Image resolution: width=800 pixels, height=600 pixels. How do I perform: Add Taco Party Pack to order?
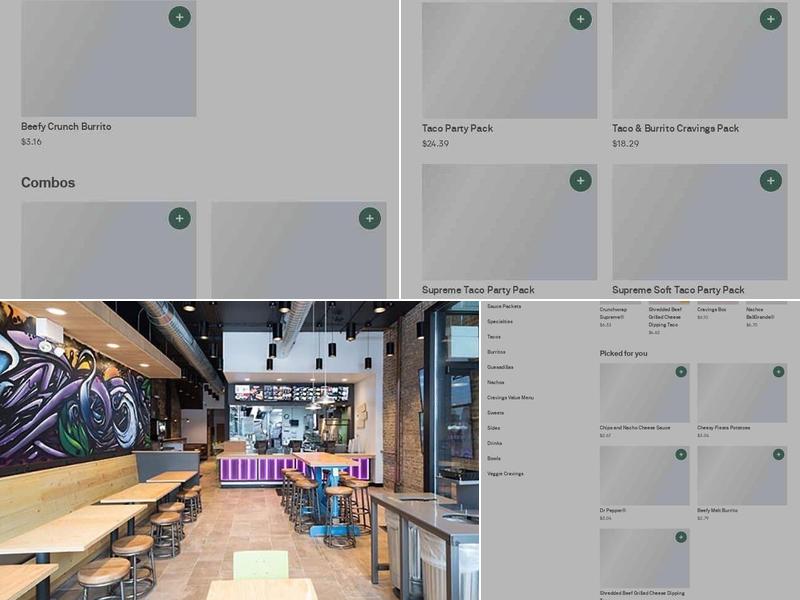pyautogui.click(x=580, y=19)
